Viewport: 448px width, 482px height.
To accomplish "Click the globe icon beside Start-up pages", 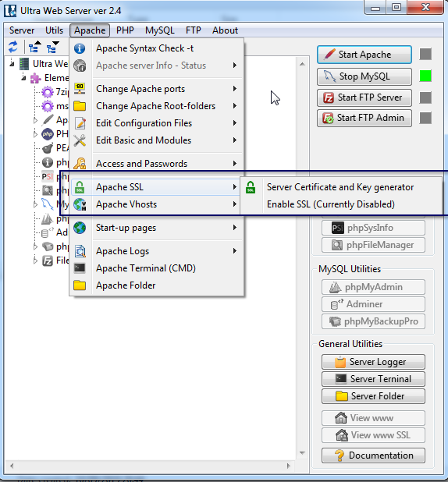I will pos(80,228).
